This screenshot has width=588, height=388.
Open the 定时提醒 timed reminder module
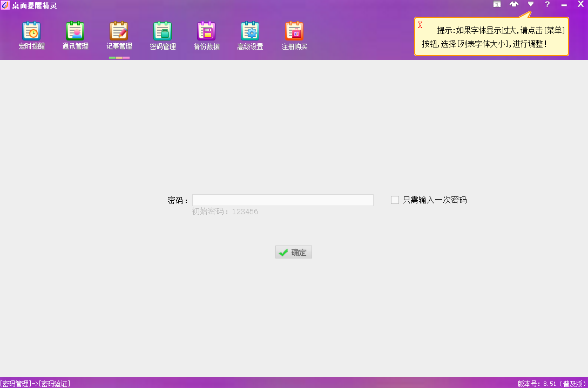pyautogui.click(x=31, y=36)
